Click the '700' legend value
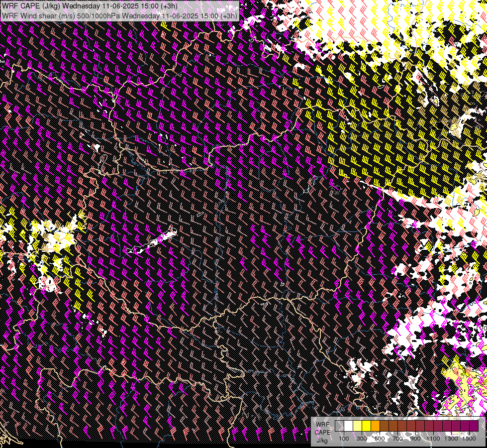The width and height of the screenshot is (487, 448). [x=397, y=439]
